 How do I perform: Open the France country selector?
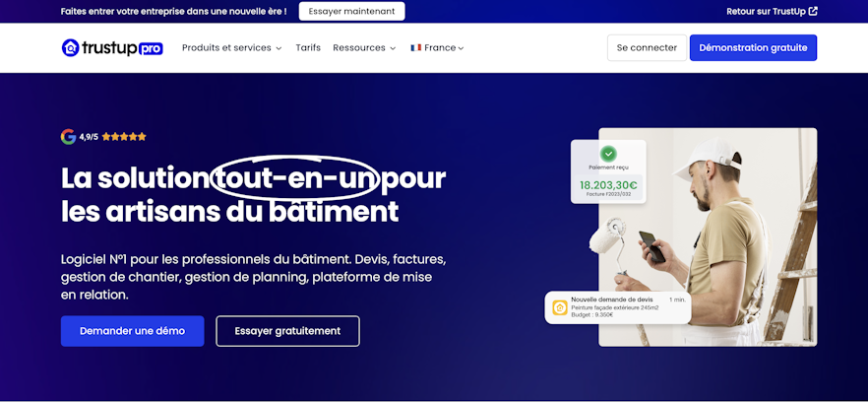click(437, 47)
